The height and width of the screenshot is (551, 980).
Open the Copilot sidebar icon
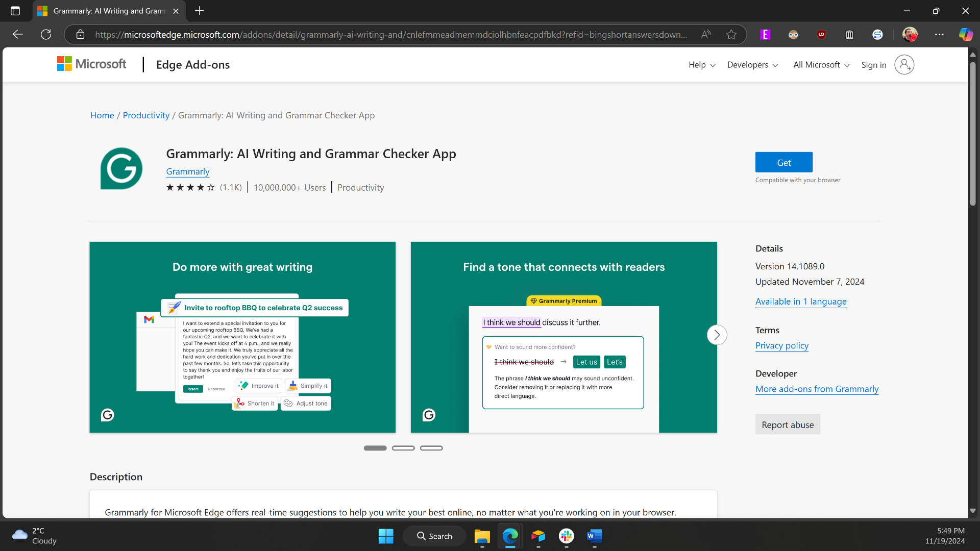(x=966, y=35)
